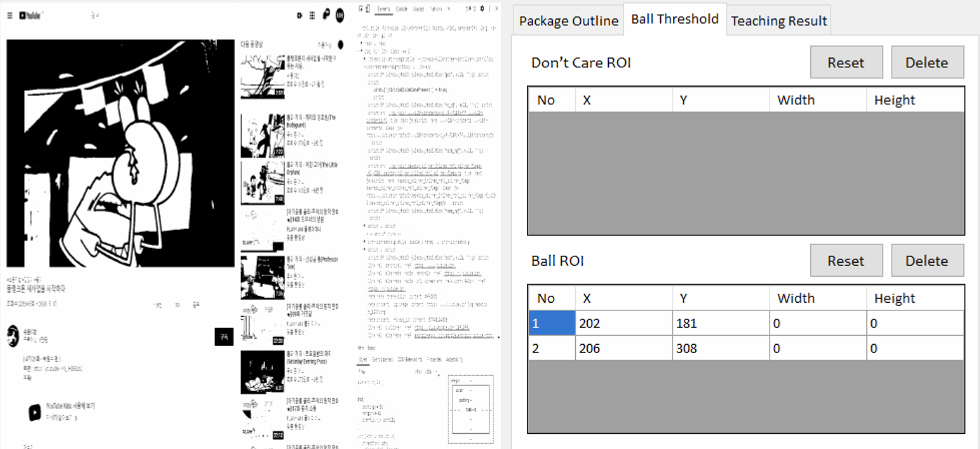Click the No column header in Ball ROI

[x=552, y=298]
